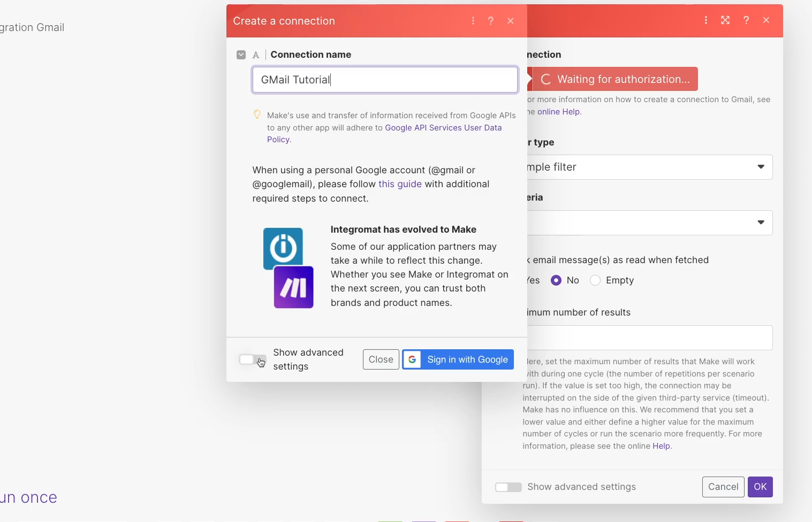Viewport: 812px width, 522px height.
Task: Click the text type 'A' icon beside Connection name
Action: click(256, 55)
